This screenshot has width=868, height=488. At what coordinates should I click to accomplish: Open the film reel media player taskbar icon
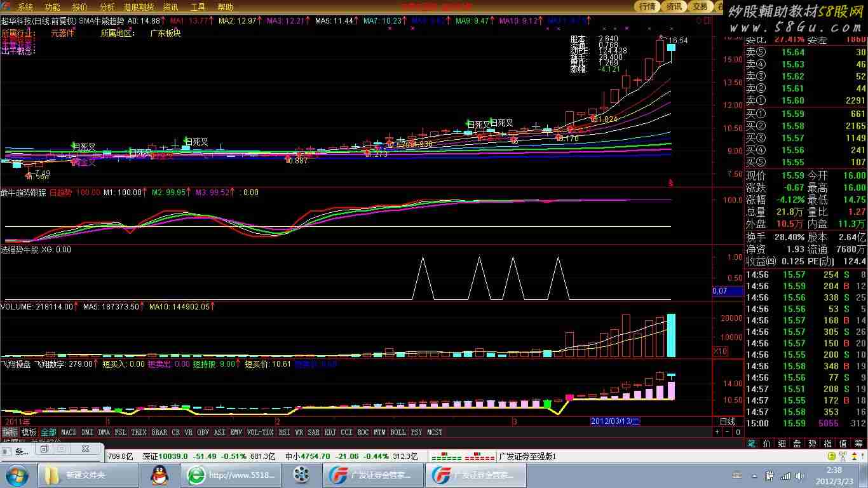point(301,475)
